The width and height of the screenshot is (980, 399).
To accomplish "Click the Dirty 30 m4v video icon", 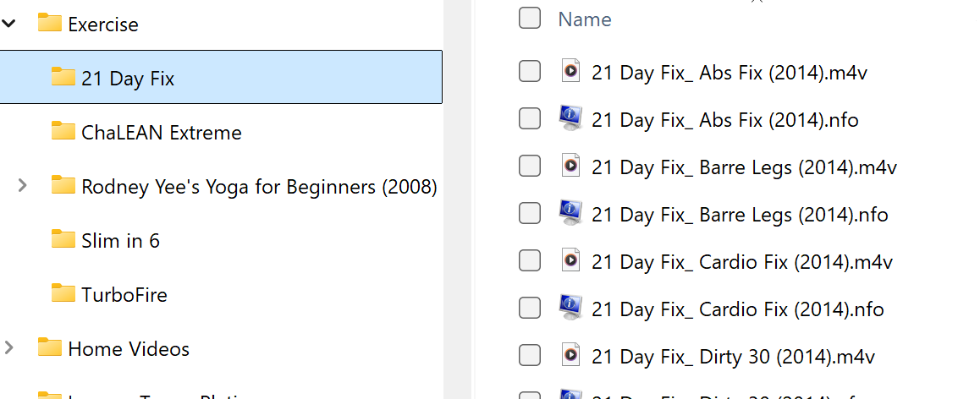I will click(571, 356).
